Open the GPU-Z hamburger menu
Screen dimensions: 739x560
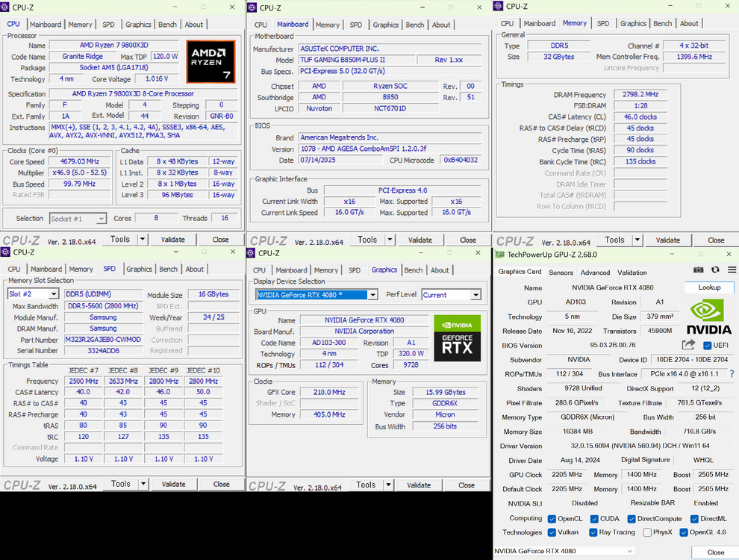click(x=732, y=270)
